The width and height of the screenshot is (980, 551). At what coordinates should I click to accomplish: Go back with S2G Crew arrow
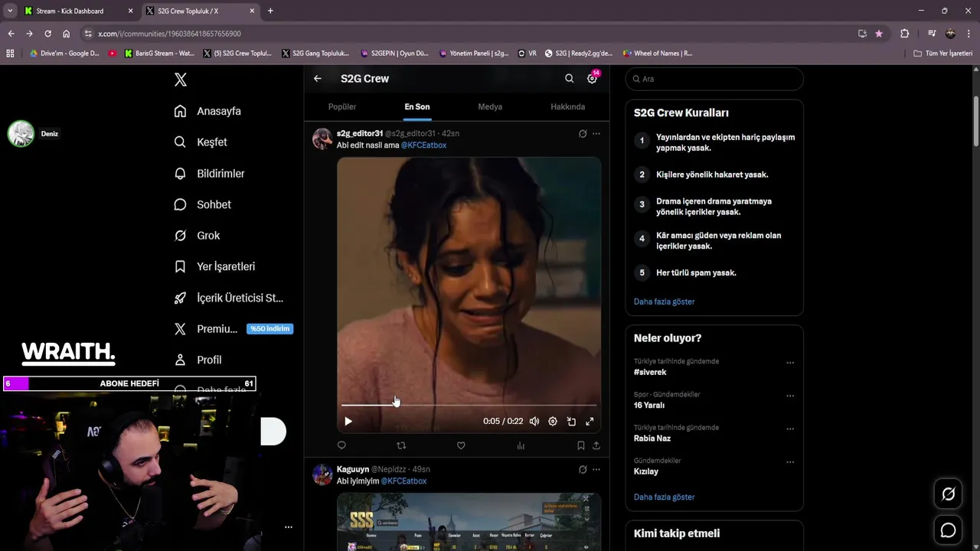(318, 78)
